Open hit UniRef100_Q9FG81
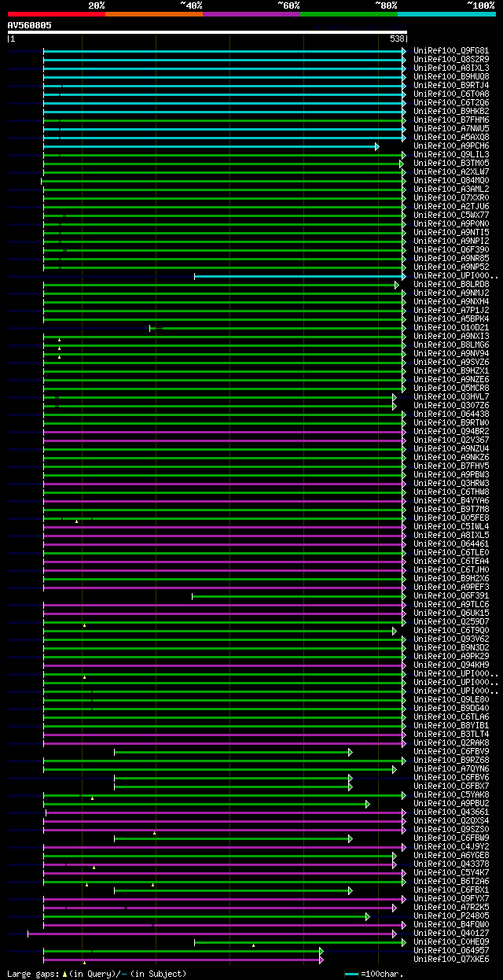Screen dimensions: 503x980 click(451, 51)
